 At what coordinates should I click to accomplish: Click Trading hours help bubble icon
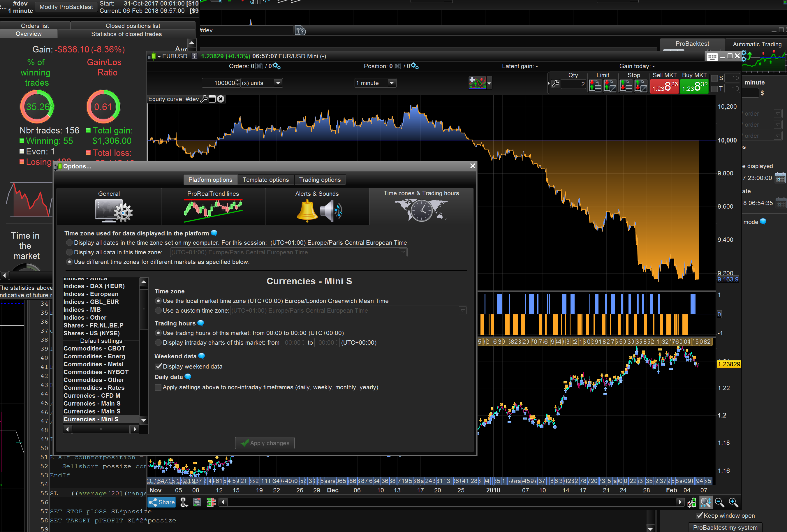200,323
